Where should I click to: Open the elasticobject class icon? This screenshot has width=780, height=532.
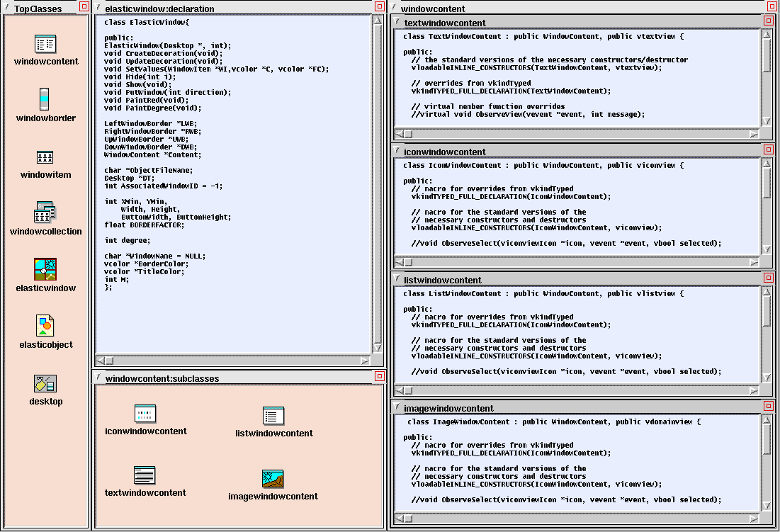(45, 326)
